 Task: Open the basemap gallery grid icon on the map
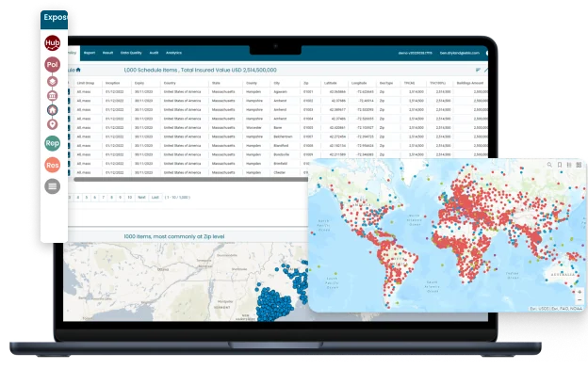tap(579, 165)
